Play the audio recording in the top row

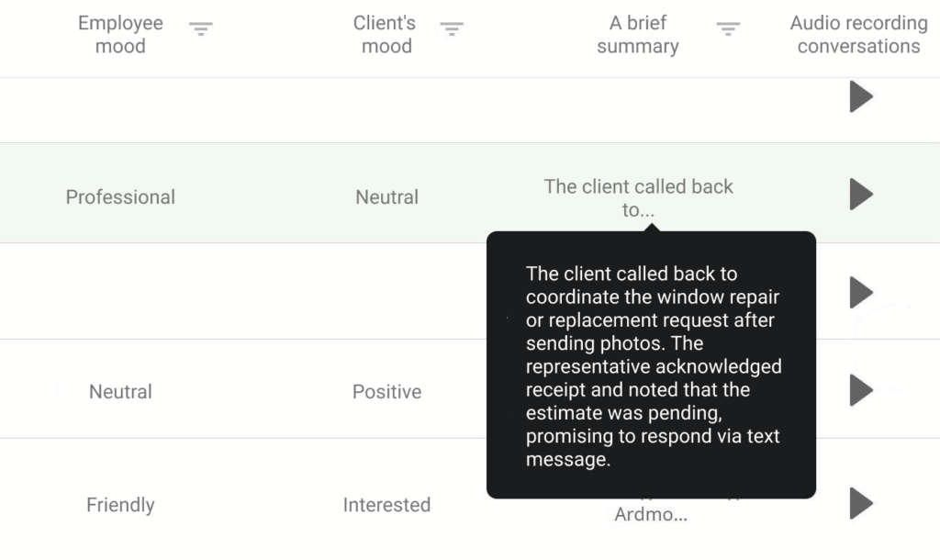[861, 96]
